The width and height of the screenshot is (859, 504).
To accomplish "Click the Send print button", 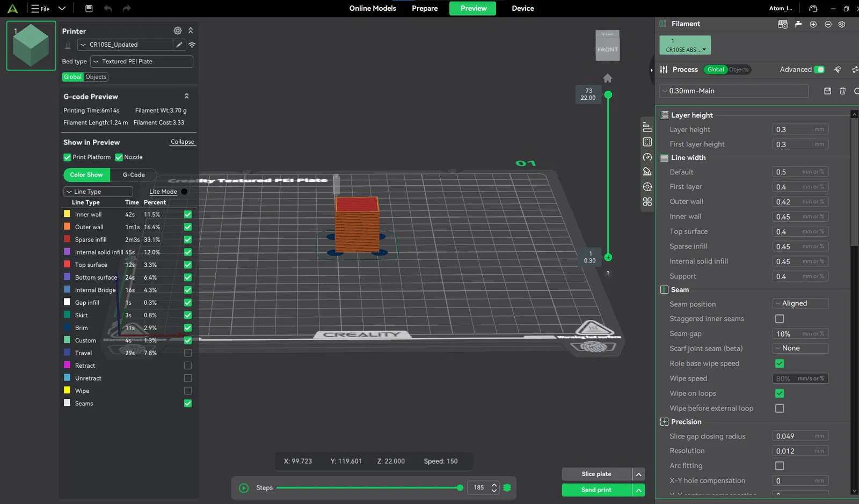I will (x=596, y=490).
